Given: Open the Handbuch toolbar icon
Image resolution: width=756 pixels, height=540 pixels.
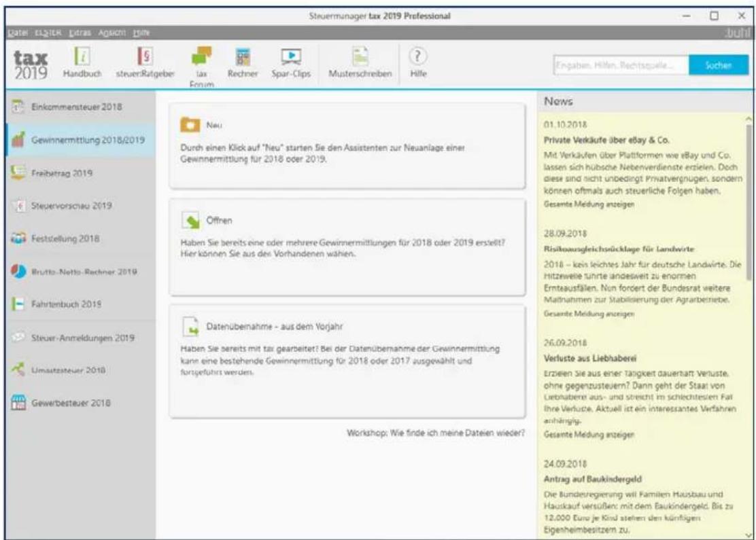Looking at the screenshot, I should [82, 57].
